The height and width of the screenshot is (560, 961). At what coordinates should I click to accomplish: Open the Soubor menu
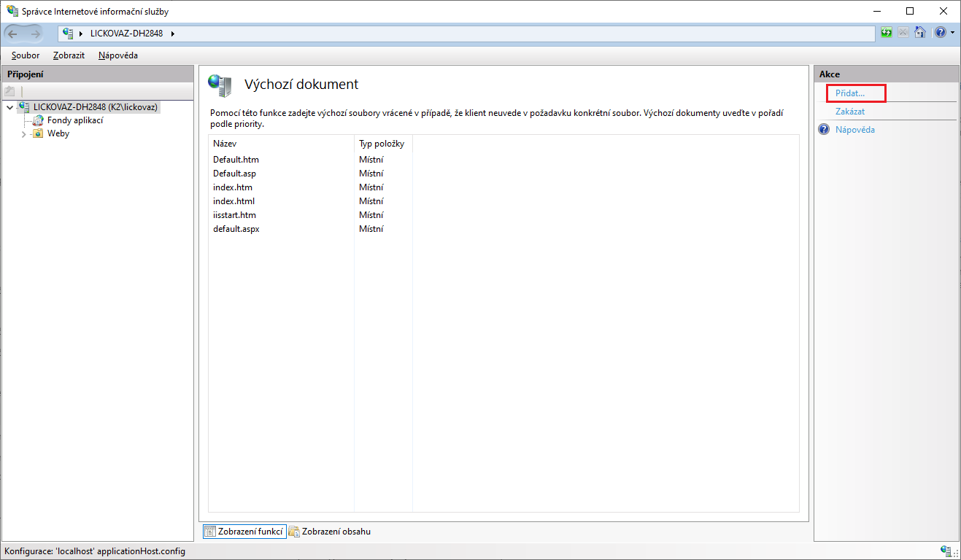click(x=26, y=55)
